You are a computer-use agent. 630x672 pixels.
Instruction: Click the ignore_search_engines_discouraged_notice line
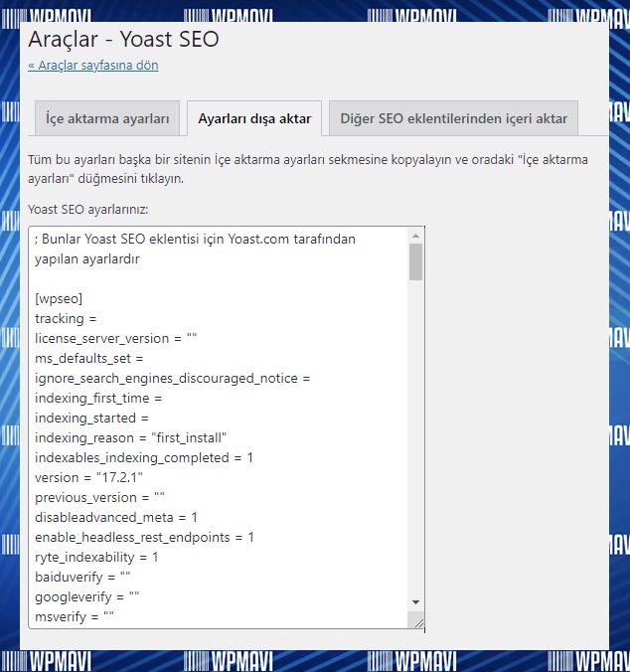(172, 378)
